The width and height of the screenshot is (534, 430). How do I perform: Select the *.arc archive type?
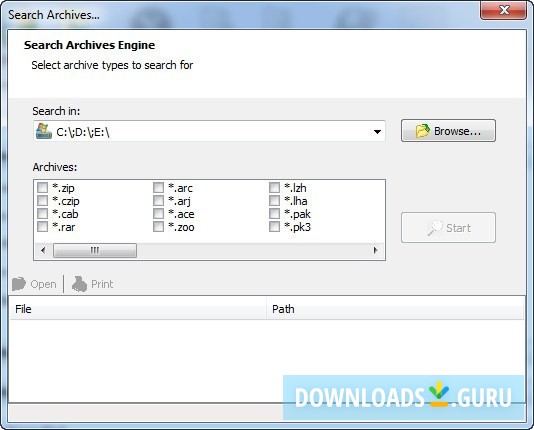point(158,188)
